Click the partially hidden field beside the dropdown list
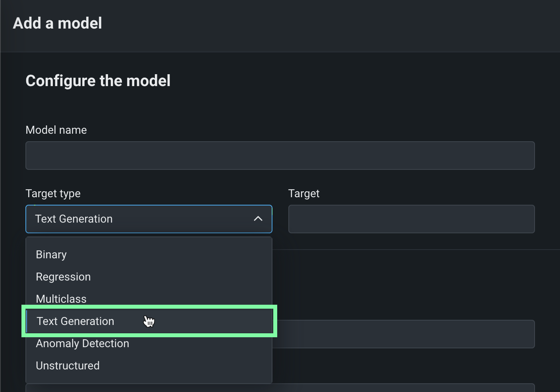 (405, 334)
